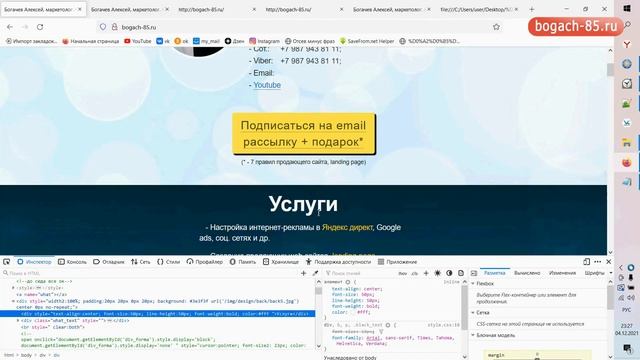Open the Instagram bookmark
This screenshot has width=640, height=360.
[264, 41]
